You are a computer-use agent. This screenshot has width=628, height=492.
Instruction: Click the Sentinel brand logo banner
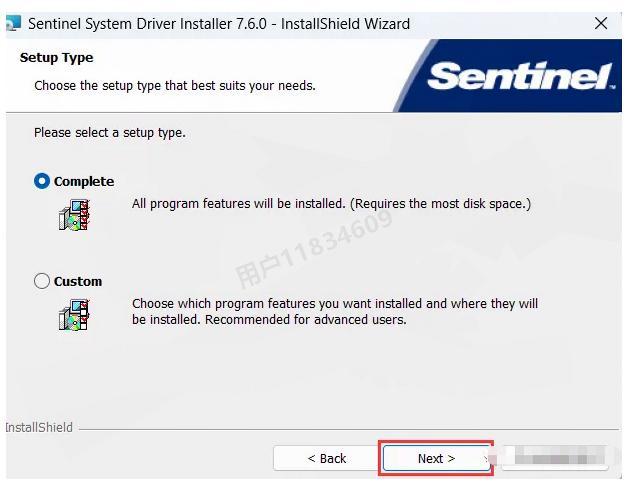[508, 76]
